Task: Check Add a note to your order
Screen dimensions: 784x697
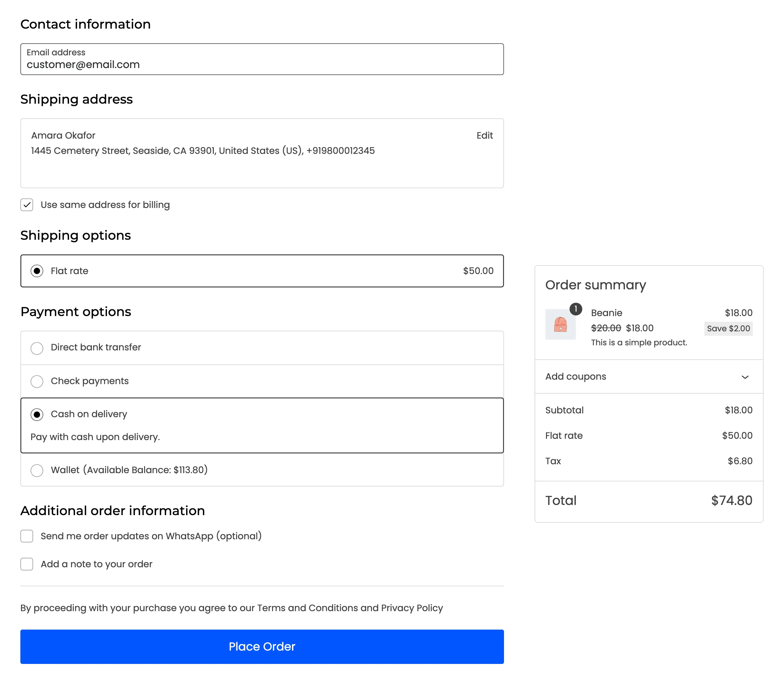Action: (x=27, y=564)
